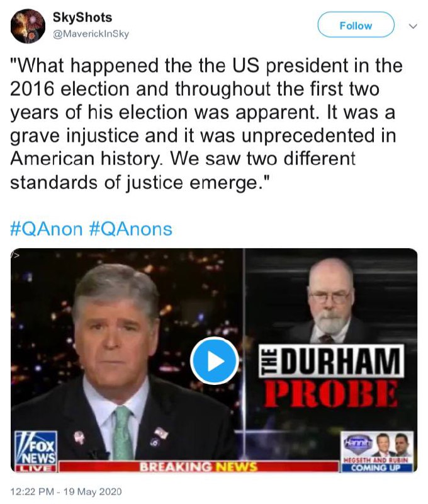Click the Breaking News banner

coord(198,466)
